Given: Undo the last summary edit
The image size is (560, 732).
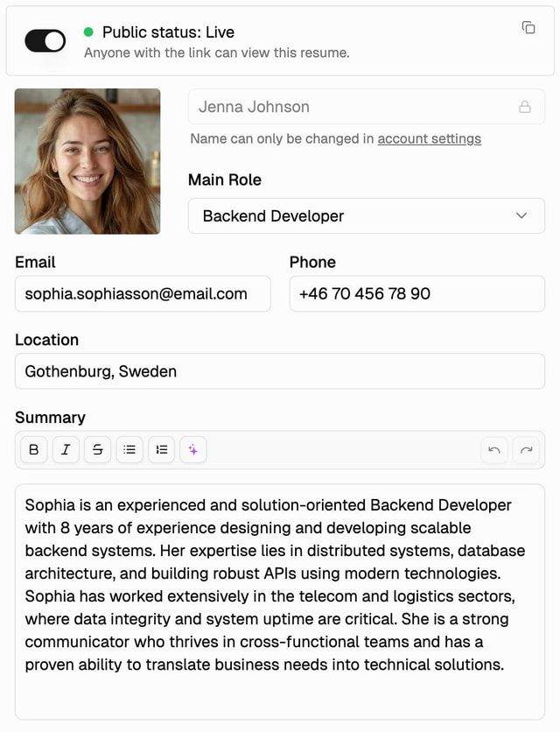Looking at the screenshot, I should tap(494, 450).
